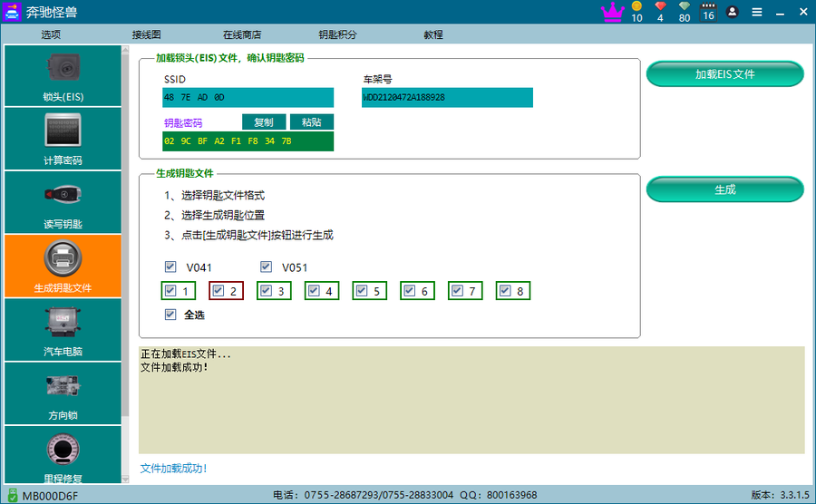
Task: Open the 读写钥匙 key tool
Action: click(x=63, y=202)
